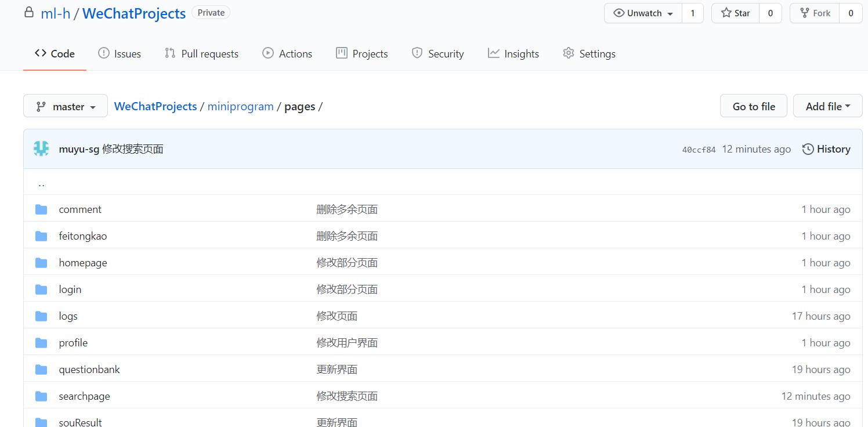Click the fork count 0
Image resolution: width=868 pixels, height=427 pixels.
851,13
